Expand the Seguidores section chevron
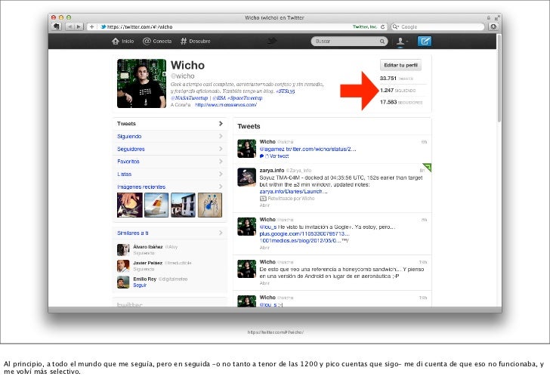The height and width of the screenshot is (392, 550). point(220,149)
